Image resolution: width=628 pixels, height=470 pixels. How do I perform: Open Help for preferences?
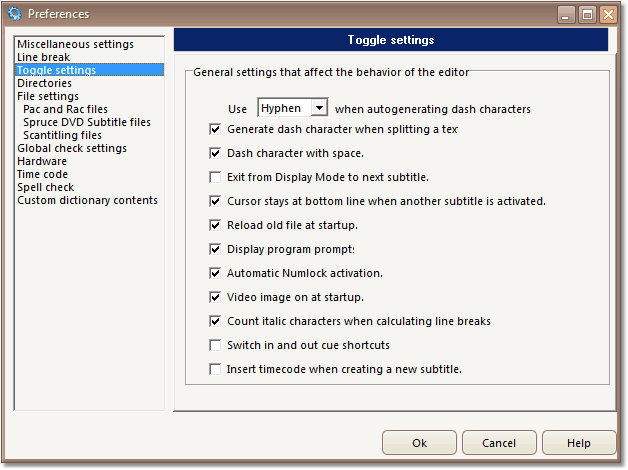[x=579, y=443]
